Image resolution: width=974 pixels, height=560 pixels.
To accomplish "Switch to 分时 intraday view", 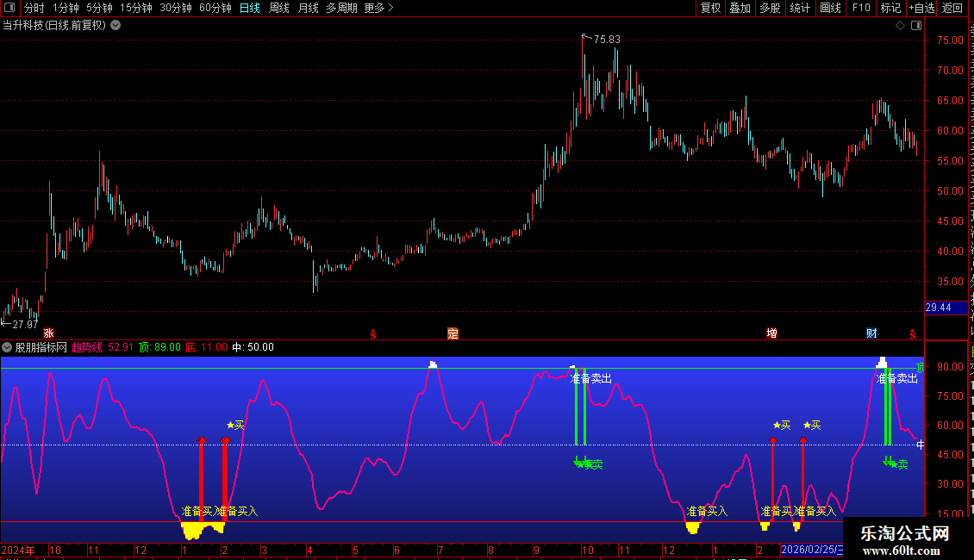I will (x=34, y=8).
